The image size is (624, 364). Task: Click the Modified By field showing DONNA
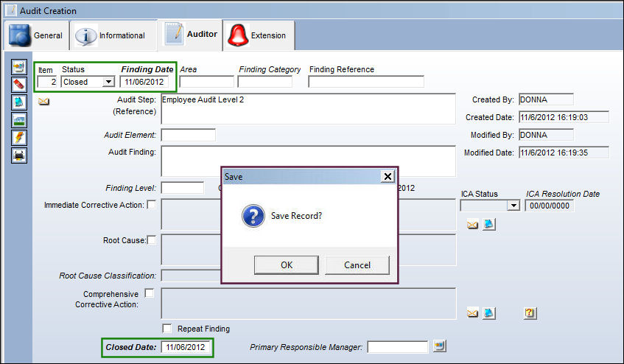546,135
